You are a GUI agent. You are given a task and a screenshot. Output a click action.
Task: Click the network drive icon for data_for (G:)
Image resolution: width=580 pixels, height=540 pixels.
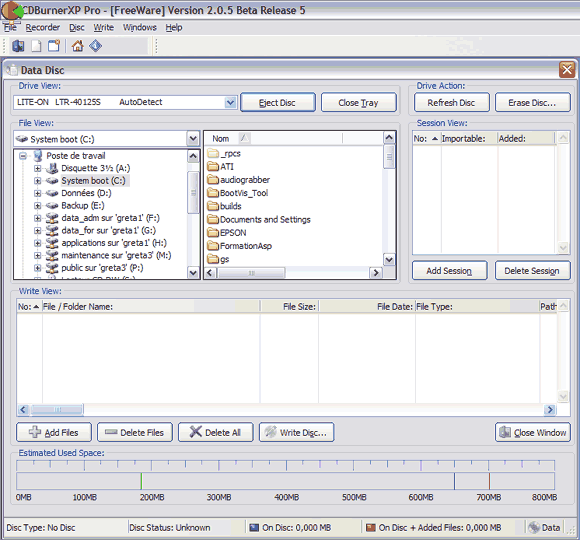point(52,230)
